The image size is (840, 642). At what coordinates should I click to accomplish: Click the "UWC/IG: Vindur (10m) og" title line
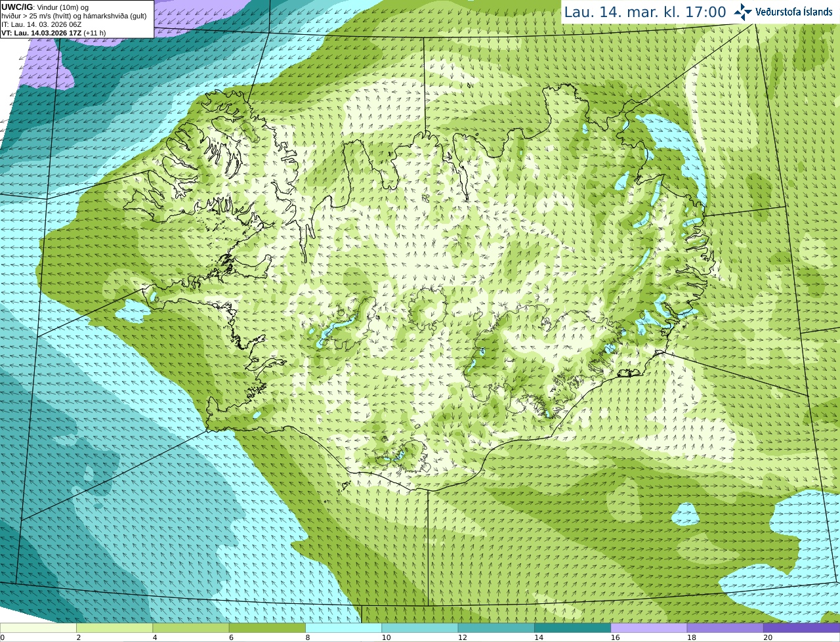pos(45,7)
